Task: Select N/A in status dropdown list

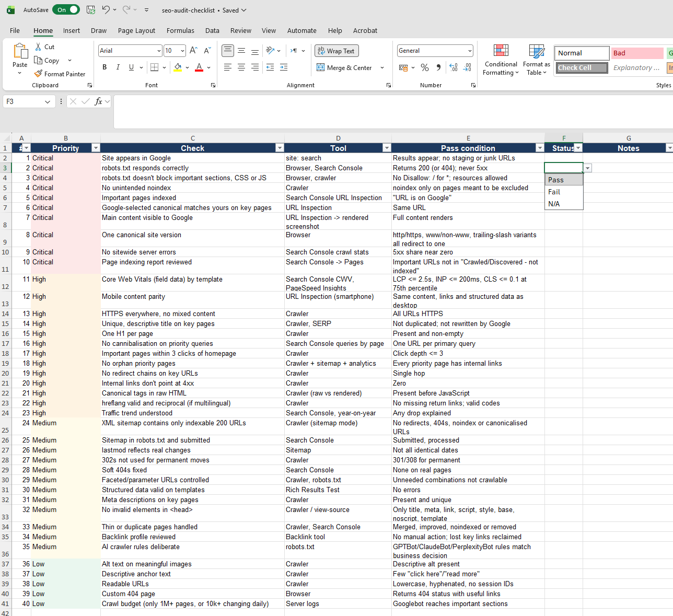Action: [564, 204]
